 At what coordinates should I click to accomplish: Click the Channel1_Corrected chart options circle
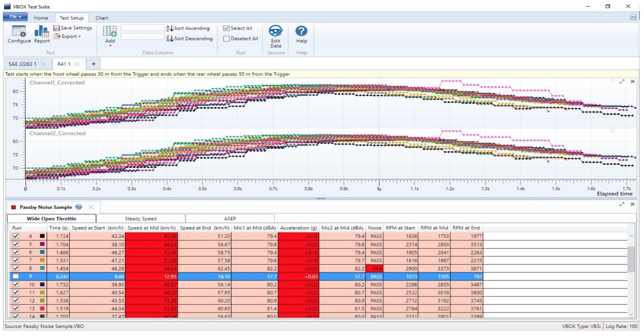pyautogui.click(x=613, y=81)
